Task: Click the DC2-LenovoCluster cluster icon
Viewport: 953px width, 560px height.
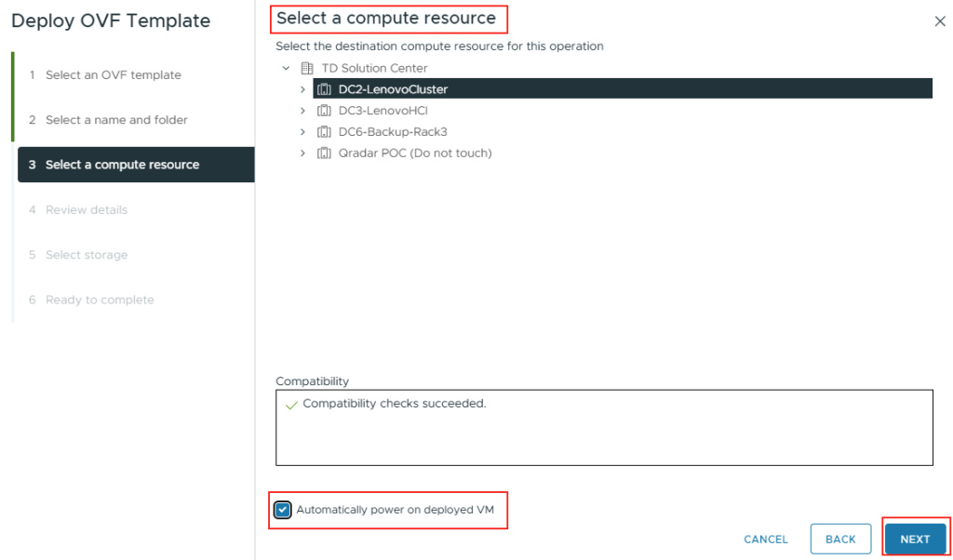Action: coord(324,89)
